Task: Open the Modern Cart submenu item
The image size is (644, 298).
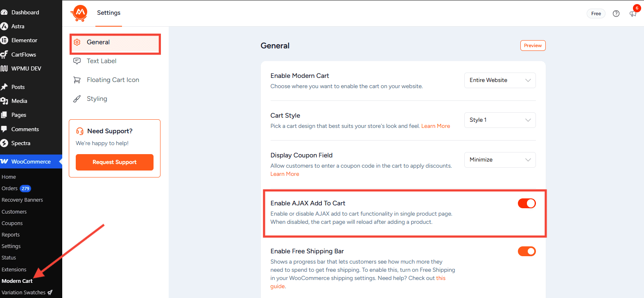Action: point(17,281)
